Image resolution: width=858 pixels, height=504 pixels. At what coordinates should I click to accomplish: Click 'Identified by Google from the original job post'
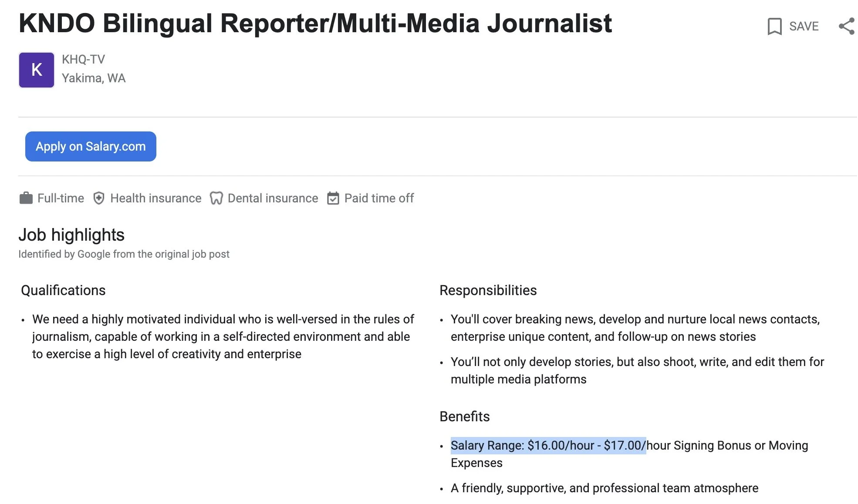[x=124, y=254]
